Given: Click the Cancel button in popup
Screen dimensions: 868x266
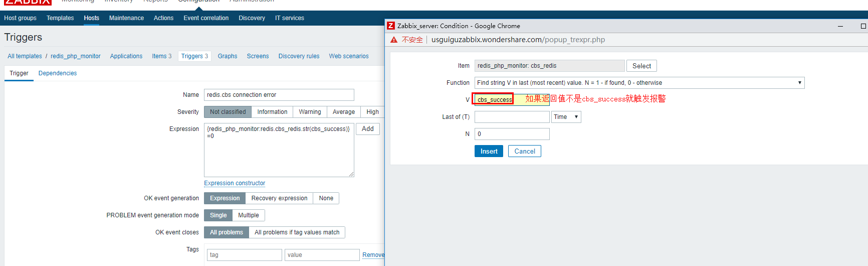Looking at the screenshot, I should (525, 151).
